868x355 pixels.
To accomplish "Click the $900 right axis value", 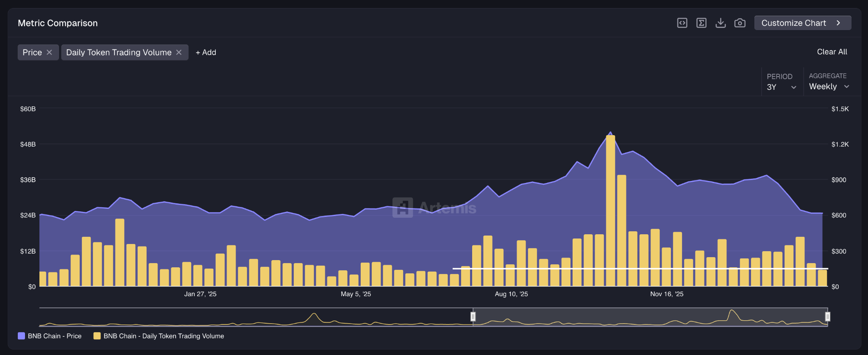I will 839,180.
